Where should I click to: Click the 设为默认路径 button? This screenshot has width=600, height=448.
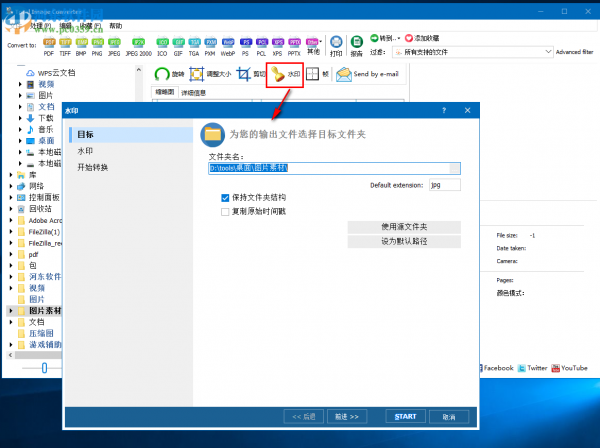404,241
